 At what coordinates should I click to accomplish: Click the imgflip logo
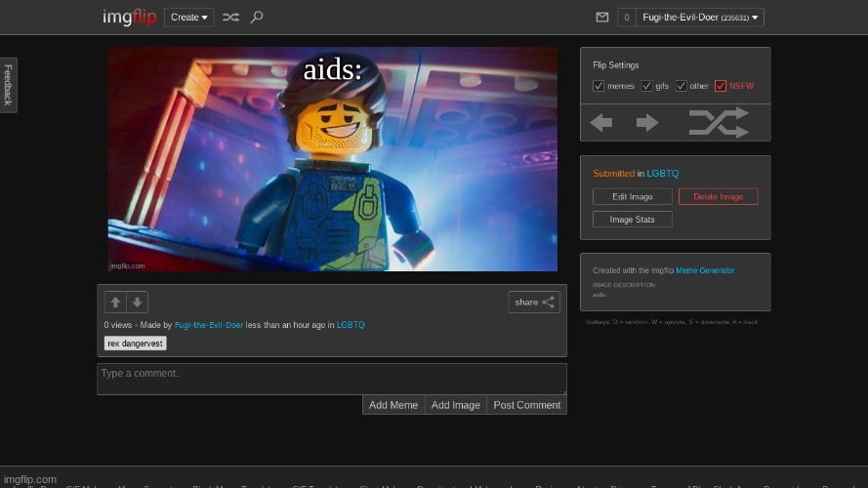(x=130, y=18)
